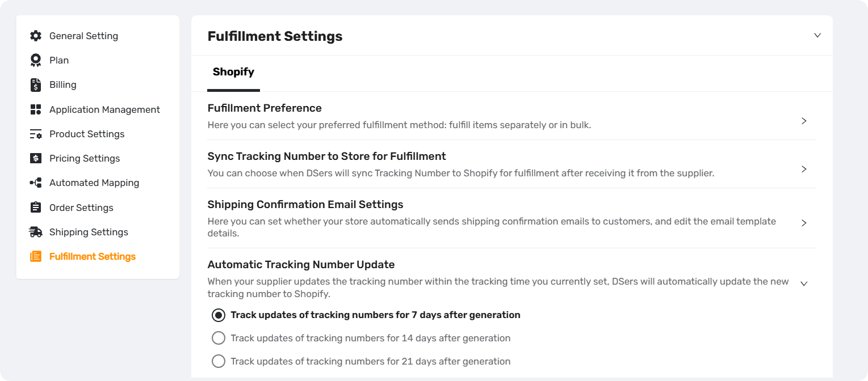Click the Shipping Settings truck icon

point(36,232)
